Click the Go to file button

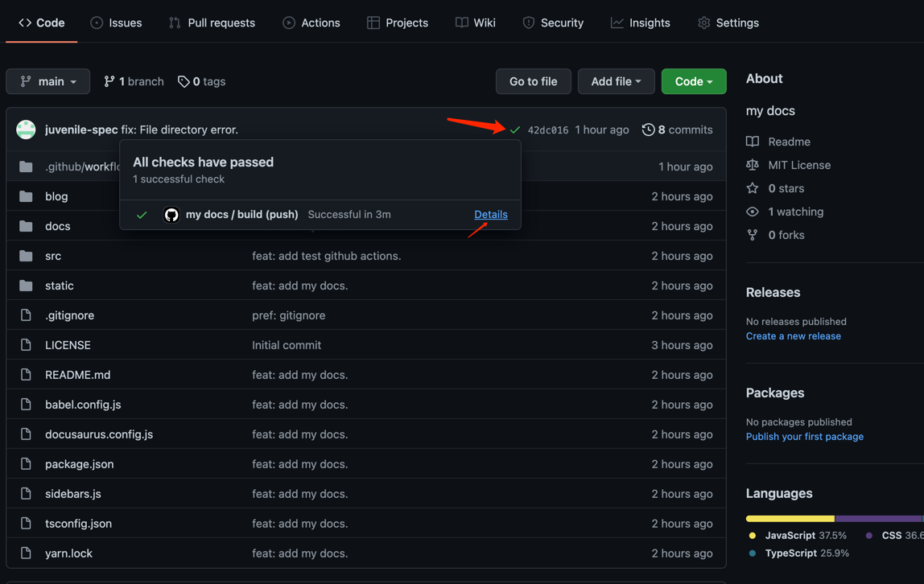tap(534, 81)
